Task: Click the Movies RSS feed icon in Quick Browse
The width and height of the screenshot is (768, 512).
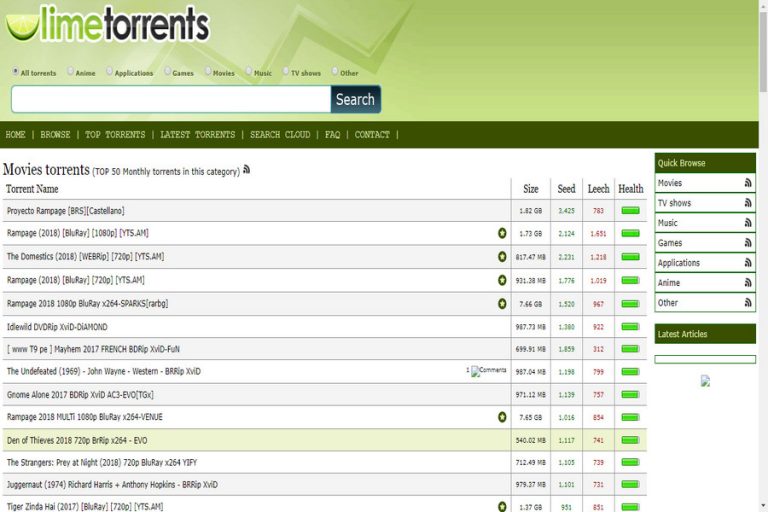Action: tap(747, 183)
